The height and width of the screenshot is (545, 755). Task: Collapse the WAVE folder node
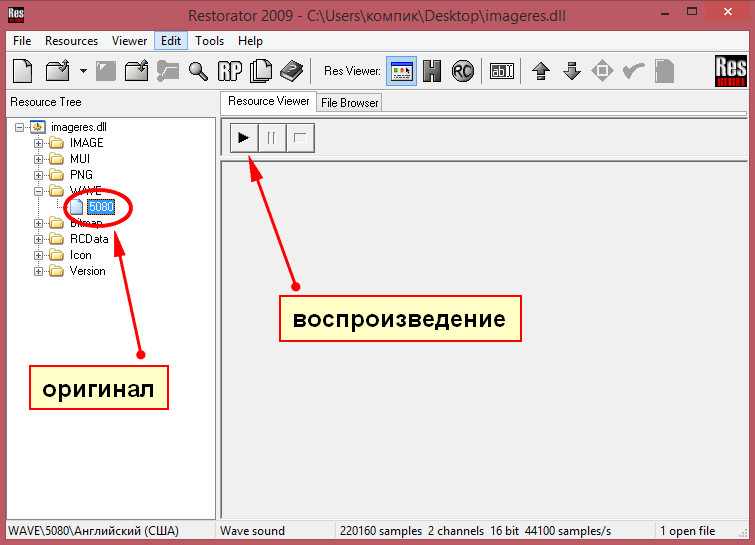click(x=39, y=191)
